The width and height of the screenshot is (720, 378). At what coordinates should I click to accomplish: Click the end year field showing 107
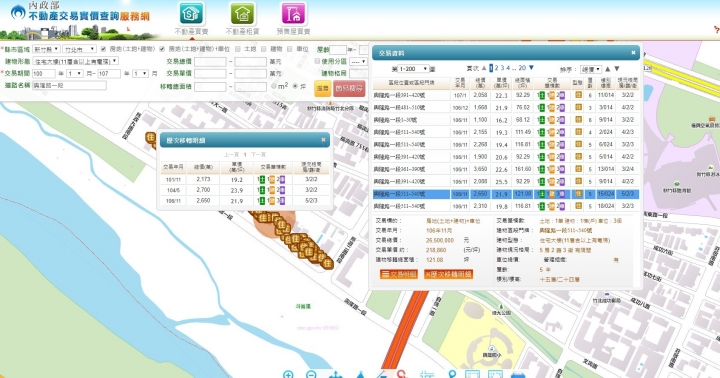pos(109,73)
